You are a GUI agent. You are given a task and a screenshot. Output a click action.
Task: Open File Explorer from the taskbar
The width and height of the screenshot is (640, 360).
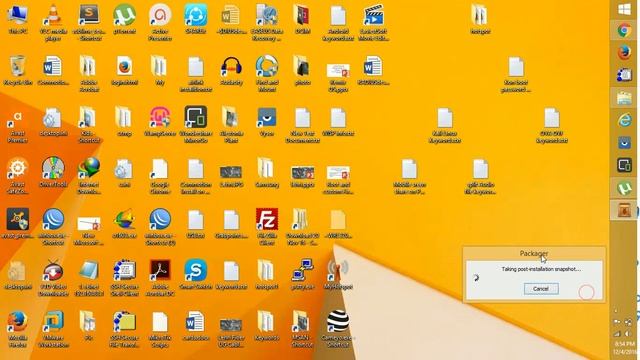(x=624, y=98)
